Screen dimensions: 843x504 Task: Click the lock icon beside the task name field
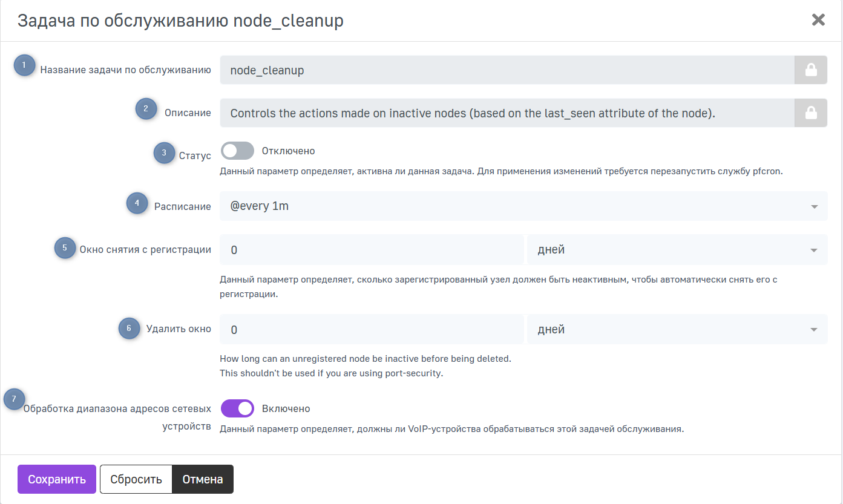click(x=810, y=70)
